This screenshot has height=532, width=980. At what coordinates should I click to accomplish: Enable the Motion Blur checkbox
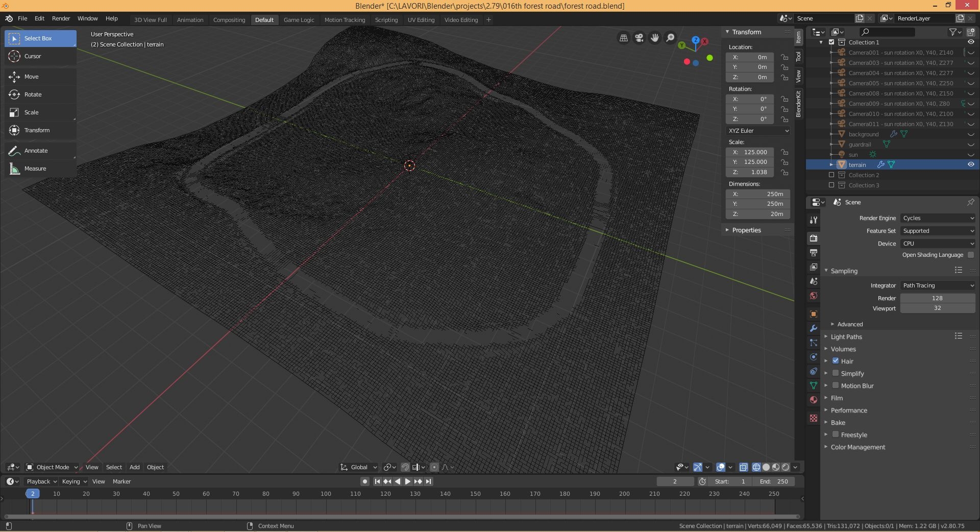[836, 386]
